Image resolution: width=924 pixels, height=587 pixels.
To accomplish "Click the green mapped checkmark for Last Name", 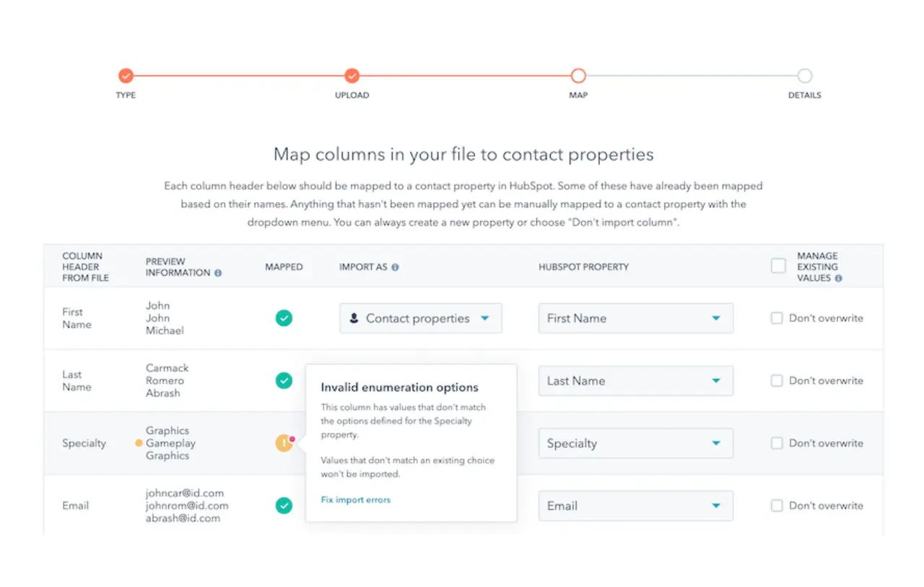I will [284, 381].
